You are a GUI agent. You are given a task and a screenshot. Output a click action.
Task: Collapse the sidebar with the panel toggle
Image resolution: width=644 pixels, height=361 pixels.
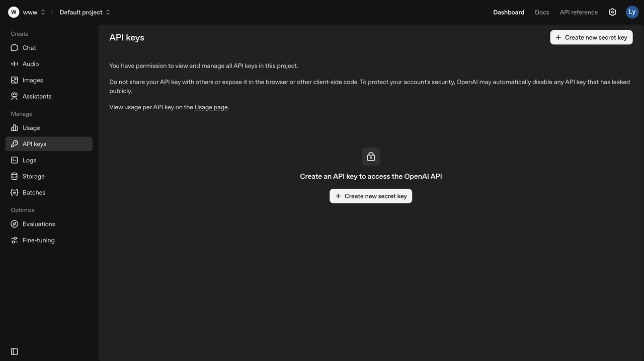point(15,351)
